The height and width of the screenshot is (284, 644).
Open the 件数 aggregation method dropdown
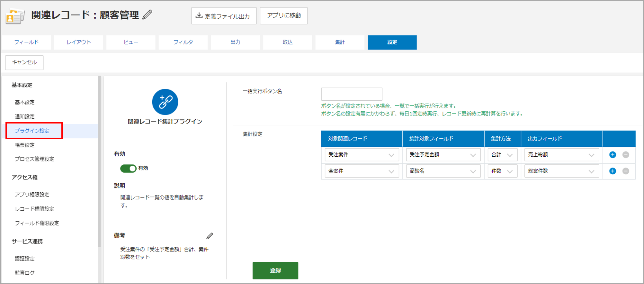(502, 171)
